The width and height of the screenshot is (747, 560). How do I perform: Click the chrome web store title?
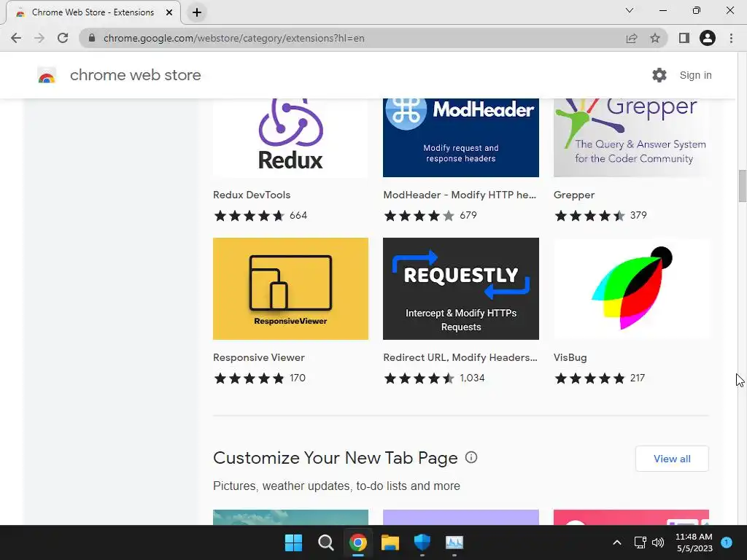pos(135,75)
